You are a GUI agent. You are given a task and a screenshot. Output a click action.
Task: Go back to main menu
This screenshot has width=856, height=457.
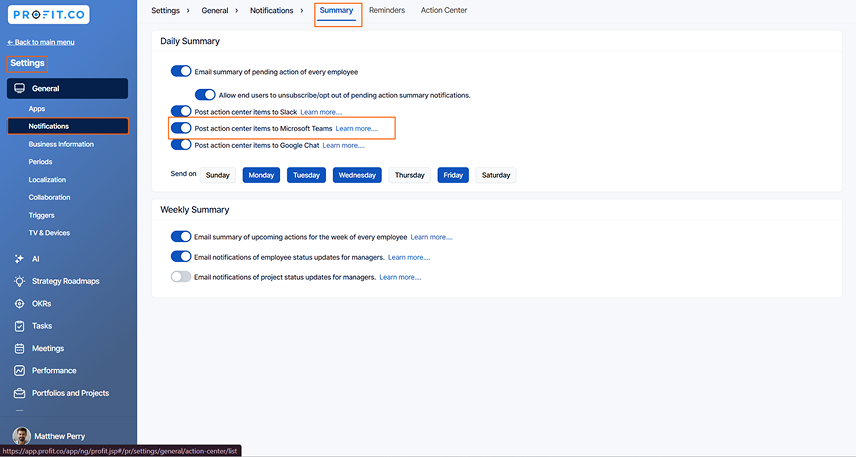point(41,42)
